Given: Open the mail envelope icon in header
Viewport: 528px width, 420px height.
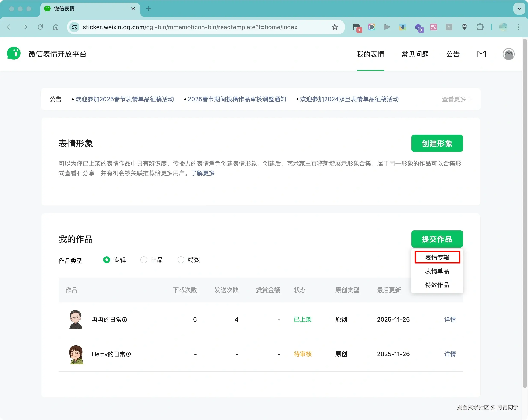Looking at the screenshot, I should coord(481,54).
